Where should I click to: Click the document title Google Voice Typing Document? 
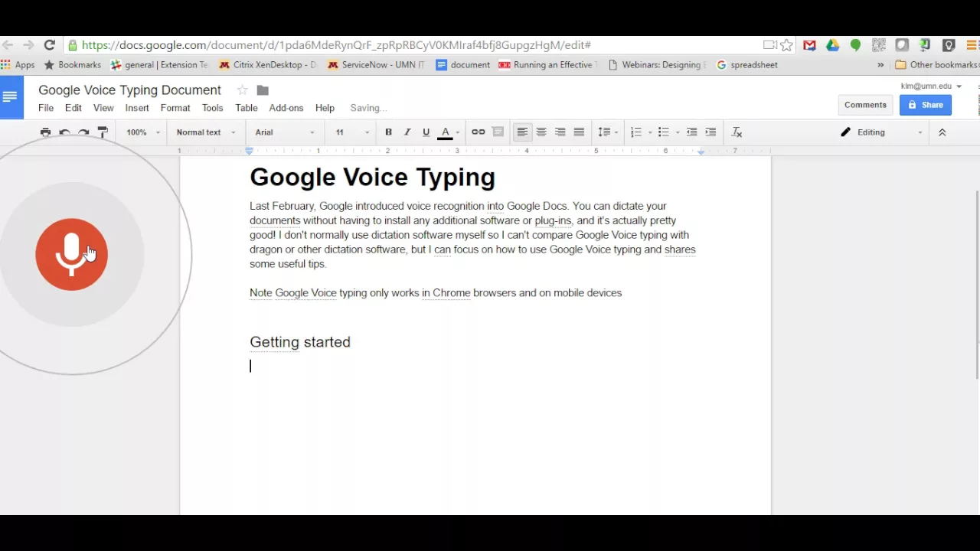point(129,90)
